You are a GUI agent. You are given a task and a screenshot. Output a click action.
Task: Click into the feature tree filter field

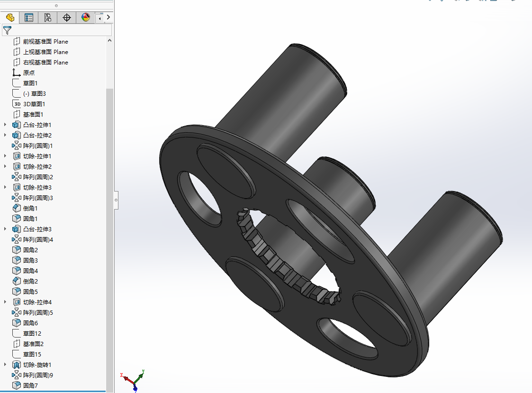tap(57, 30)
